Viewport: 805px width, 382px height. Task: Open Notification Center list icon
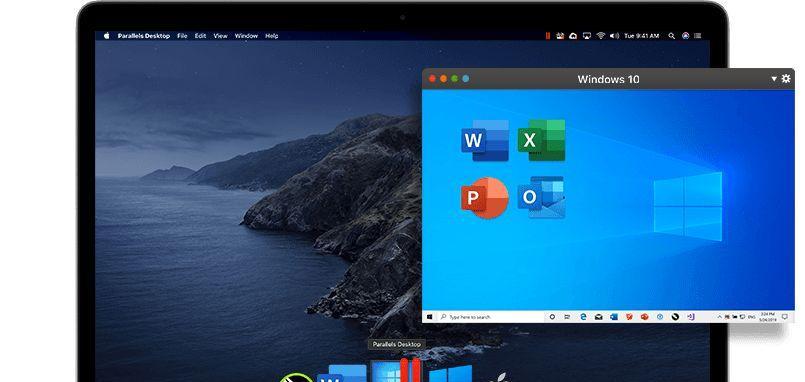click(x=698, y=36)
